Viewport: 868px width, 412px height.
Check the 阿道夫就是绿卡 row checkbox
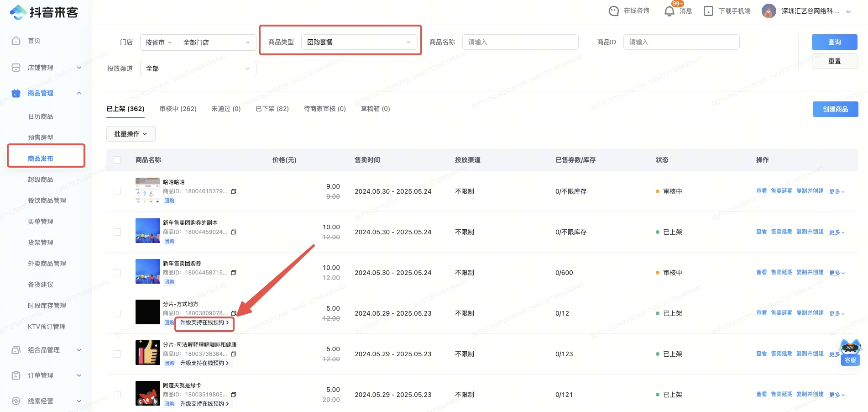(117, 395)
